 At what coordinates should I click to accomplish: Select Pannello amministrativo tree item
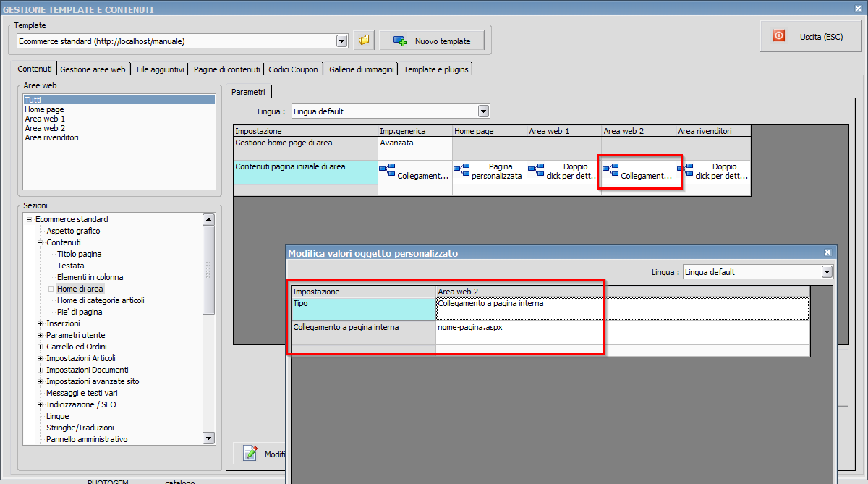tap(87, 439)
